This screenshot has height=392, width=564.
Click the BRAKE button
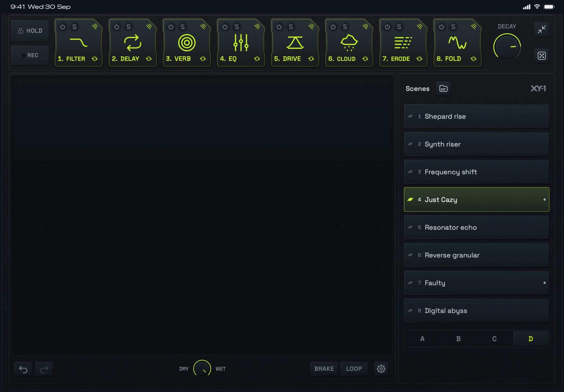pyautogui.click(x=324, y=369)
